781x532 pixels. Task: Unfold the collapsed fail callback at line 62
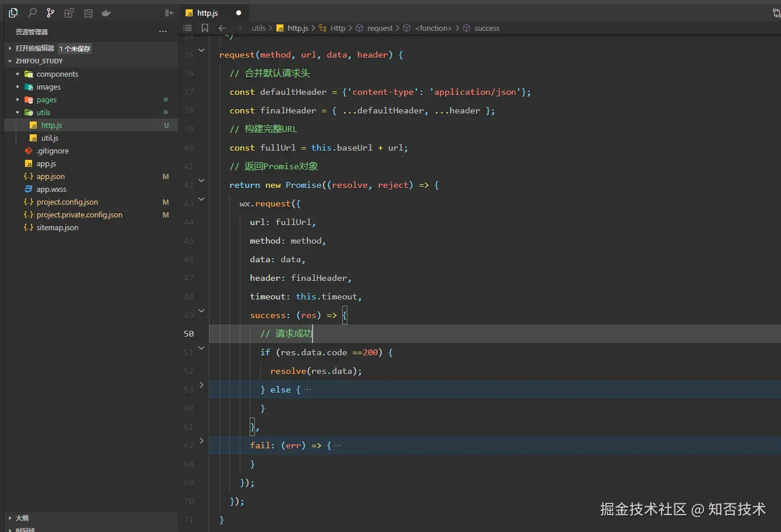pos(202,441)
